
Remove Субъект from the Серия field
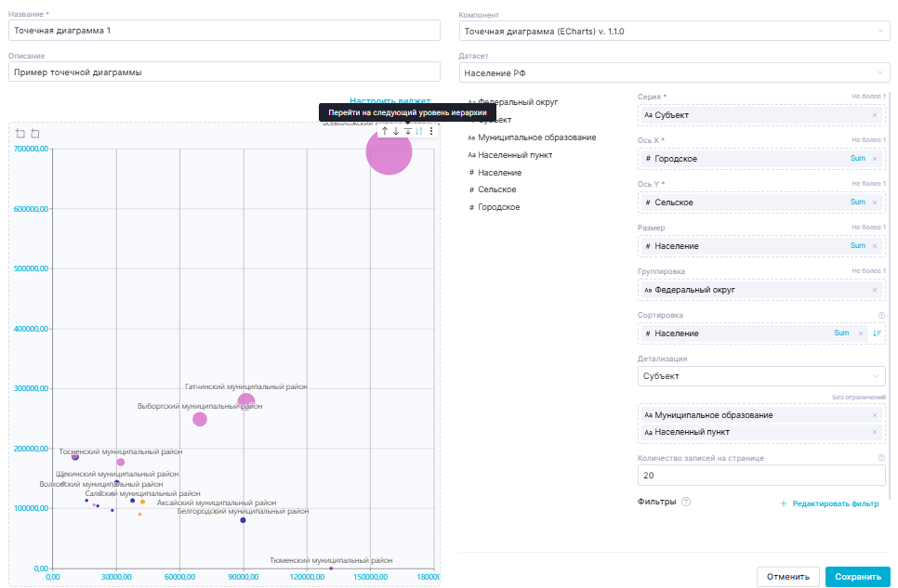tap(875, 115)
